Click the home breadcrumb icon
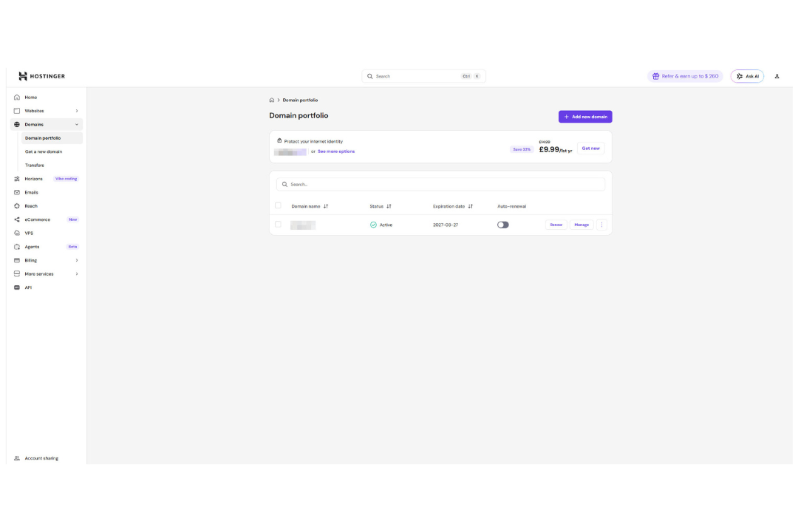 click(x=272, y=100)
